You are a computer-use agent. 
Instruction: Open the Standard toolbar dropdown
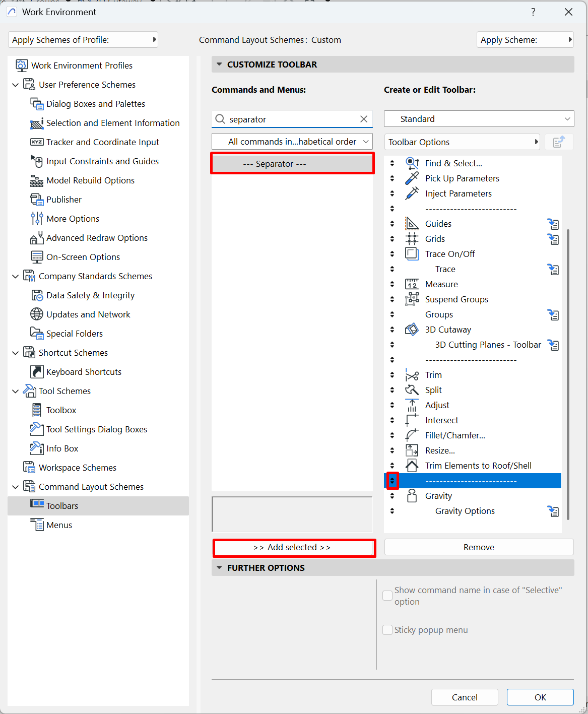[x=479, y=119]
